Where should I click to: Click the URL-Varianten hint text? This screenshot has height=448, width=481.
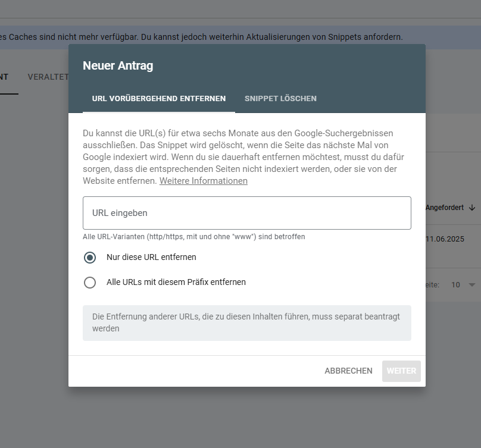[x=194, y=237]
